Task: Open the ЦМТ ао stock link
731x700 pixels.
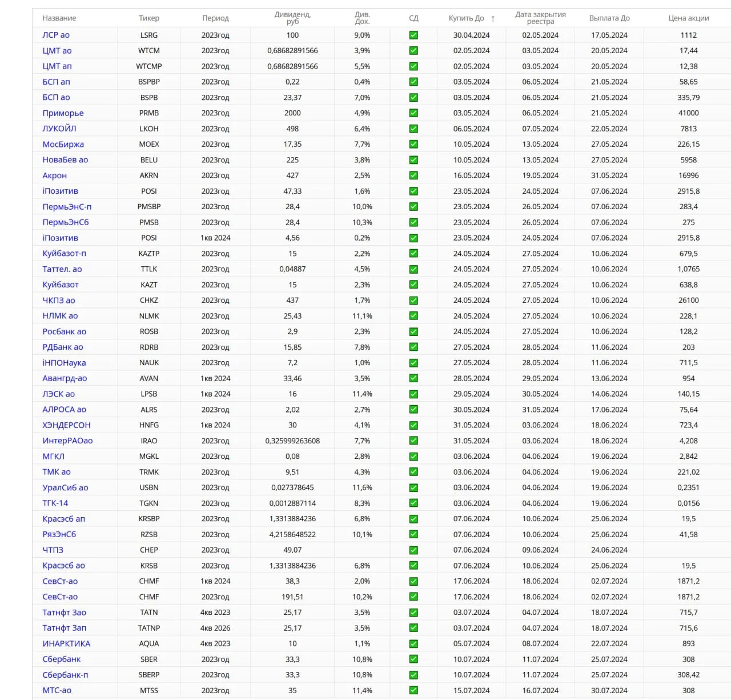Action: tap(57, 51)
